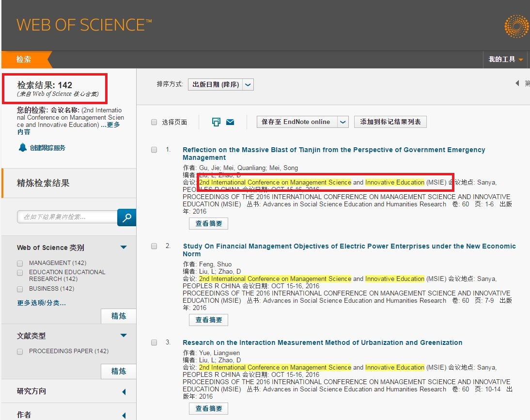
Task: Open the sort by 出版日期 dropdown
Action: [221, 84]
